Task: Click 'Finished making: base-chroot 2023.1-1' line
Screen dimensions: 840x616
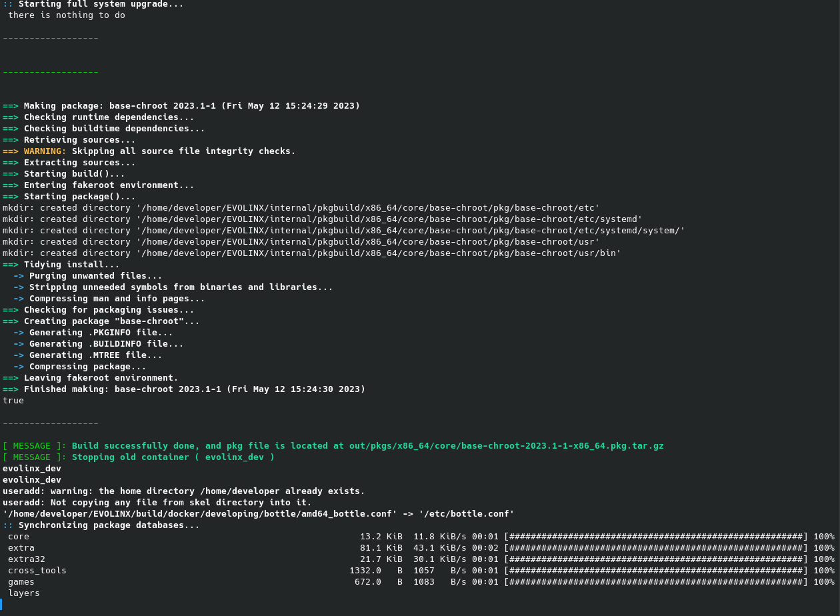Action: [184, 389]
